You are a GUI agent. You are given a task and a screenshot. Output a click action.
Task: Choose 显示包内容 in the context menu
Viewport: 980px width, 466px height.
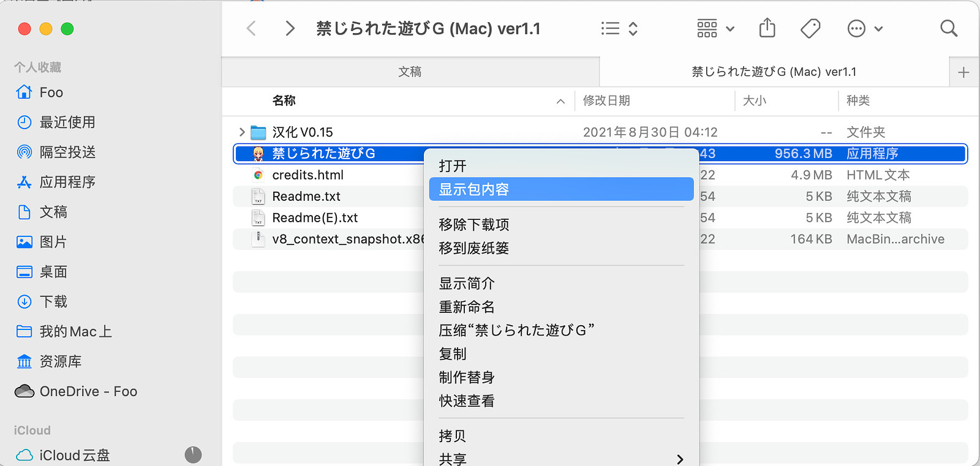coord(561,189)
